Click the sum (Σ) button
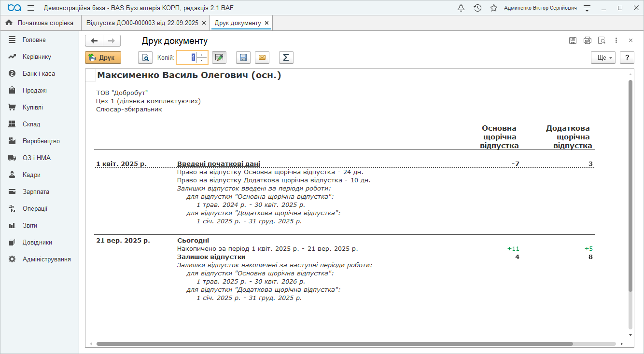Screen dimensions: 644x354 click(x=286, y=58)
